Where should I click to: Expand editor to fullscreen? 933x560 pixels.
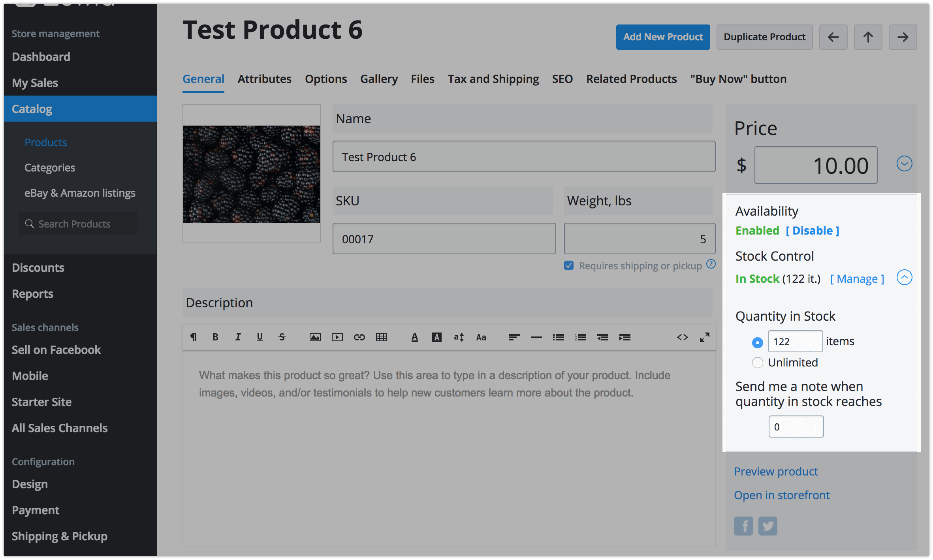pyautogui.click(x=704, y=337)
